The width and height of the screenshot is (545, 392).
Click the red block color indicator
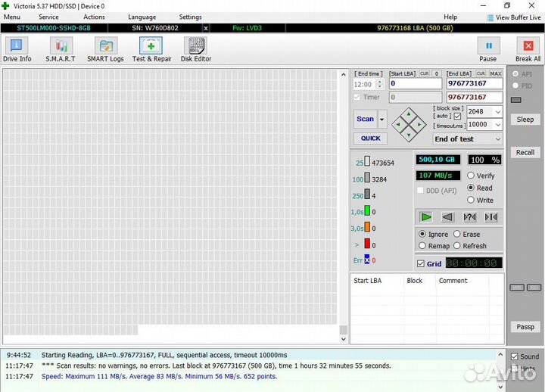pyautogui.click(x=367, y=244)
